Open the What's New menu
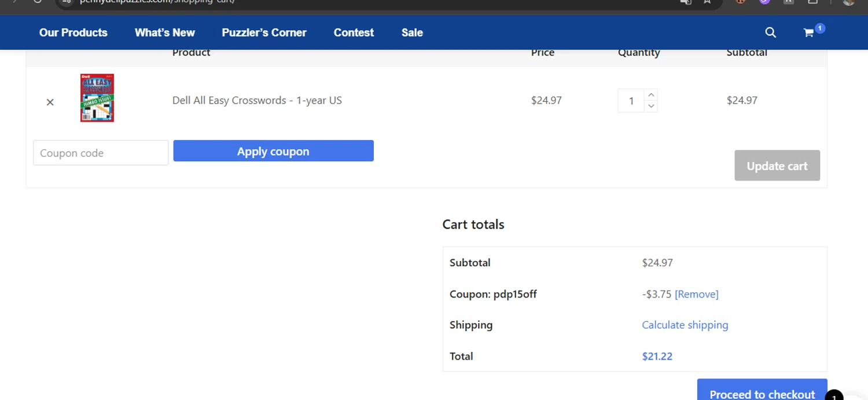 click(165, 32)
